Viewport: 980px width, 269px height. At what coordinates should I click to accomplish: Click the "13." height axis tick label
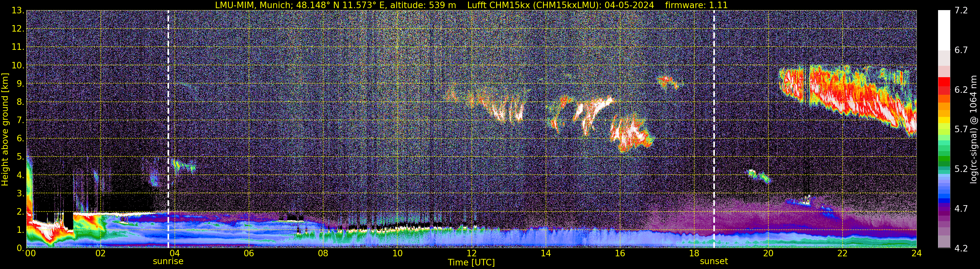pos(18,11)
